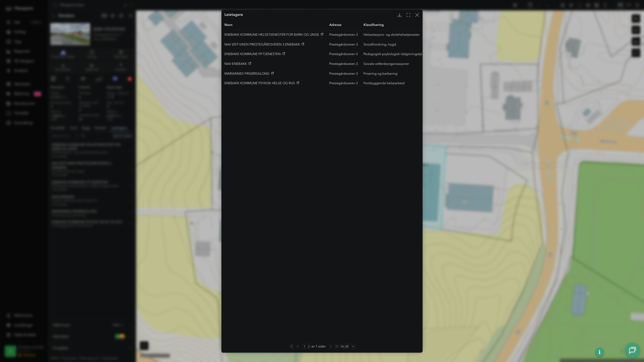Screen dimensions: 644x362
Task: Open external link for ENEBAKK KOMMUNE HELSETJENESTER FOR BARN OG UNGE
Action: tap(322, 34)
